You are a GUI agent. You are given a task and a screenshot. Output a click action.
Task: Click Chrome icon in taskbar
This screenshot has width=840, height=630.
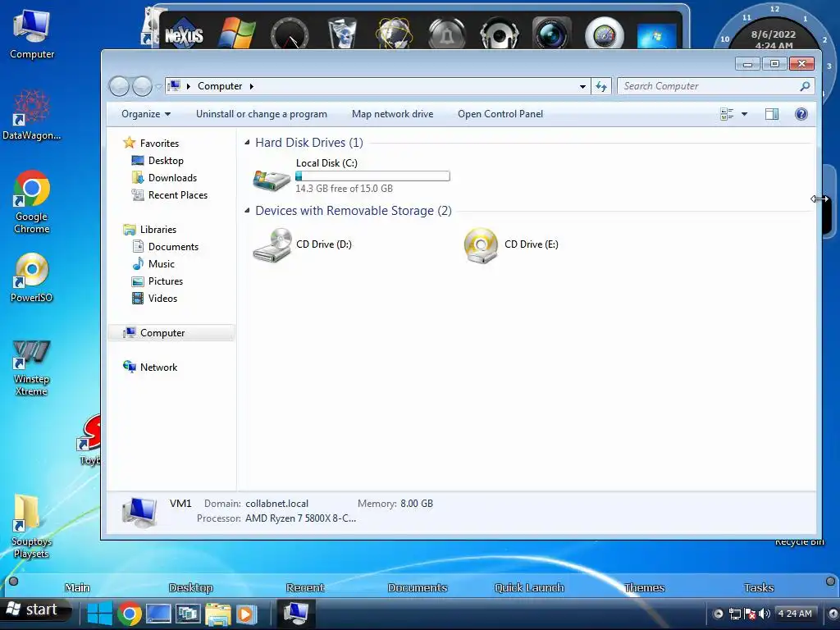[129, 614]
